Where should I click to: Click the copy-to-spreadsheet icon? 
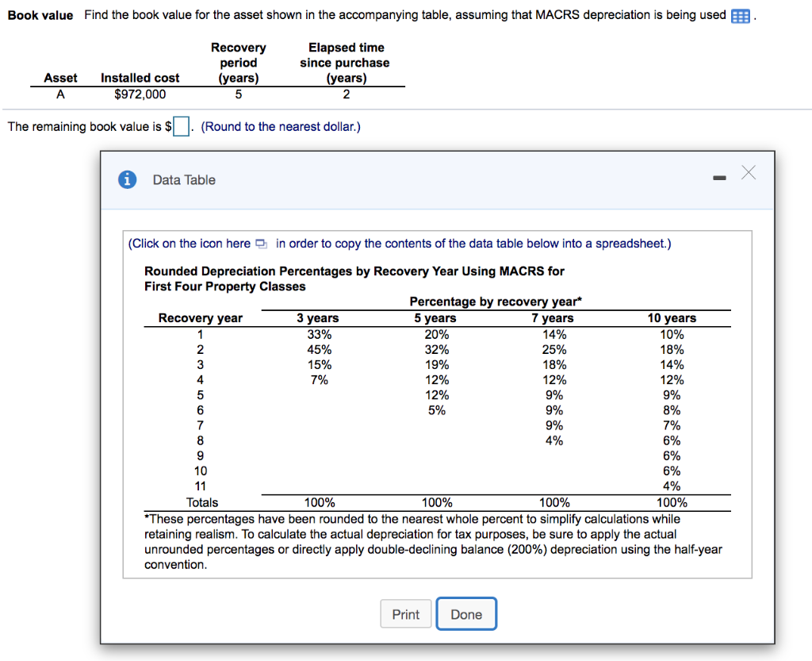point(262,244)
